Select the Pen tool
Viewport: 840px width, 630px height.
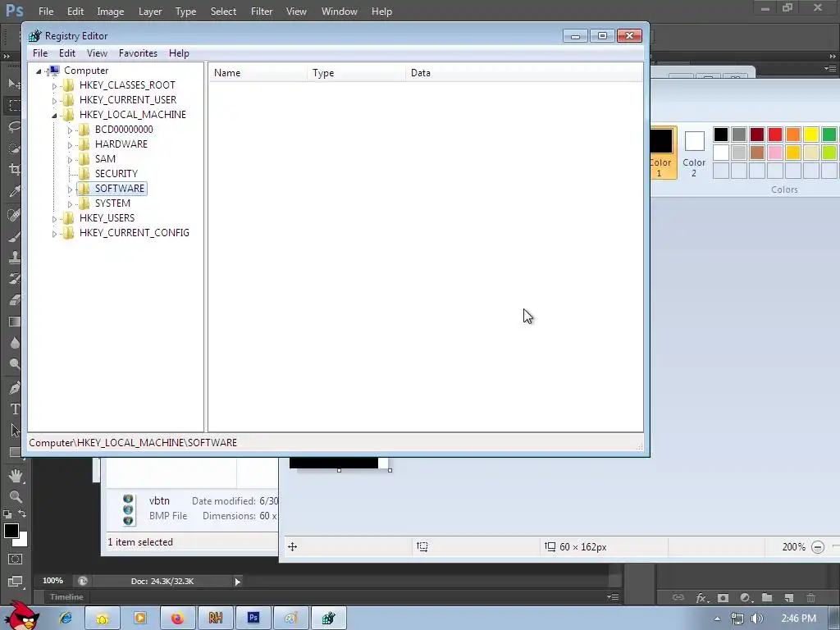coord(14,388)
